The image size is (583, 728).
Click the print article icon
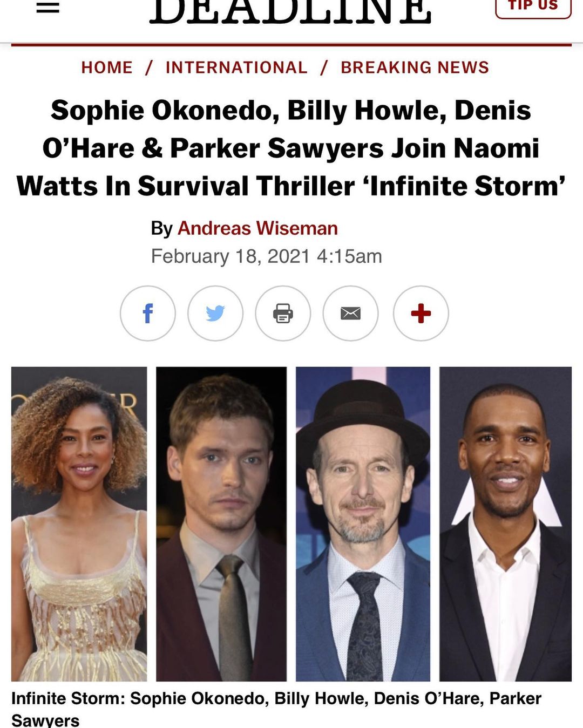coord(283,313)
